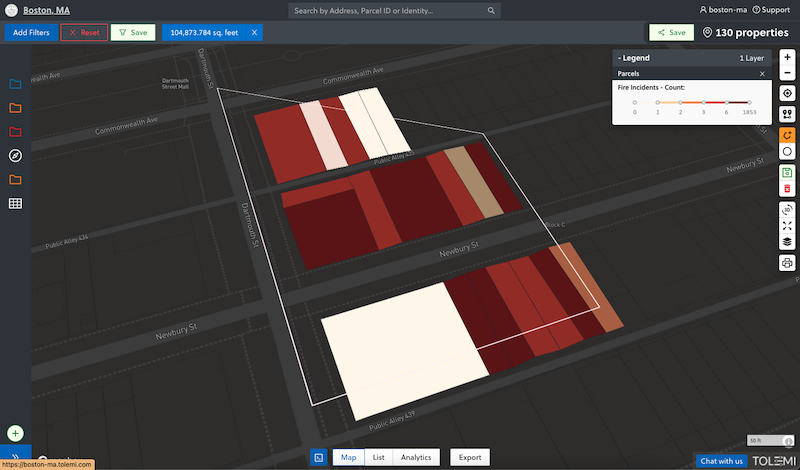Click the blue folder icon in sidebar

15,84
